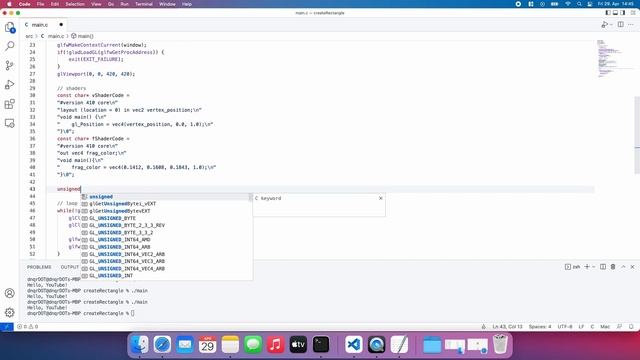Open Control Center in menu bar

(x=590, y=4)
